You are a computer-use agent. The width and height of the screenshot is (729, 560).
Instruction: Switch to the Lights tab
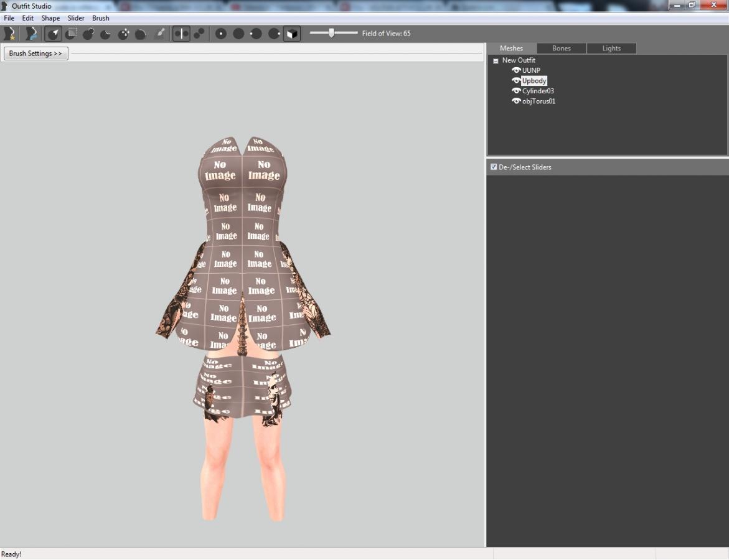pyautogui.click(x=611, y=49)
